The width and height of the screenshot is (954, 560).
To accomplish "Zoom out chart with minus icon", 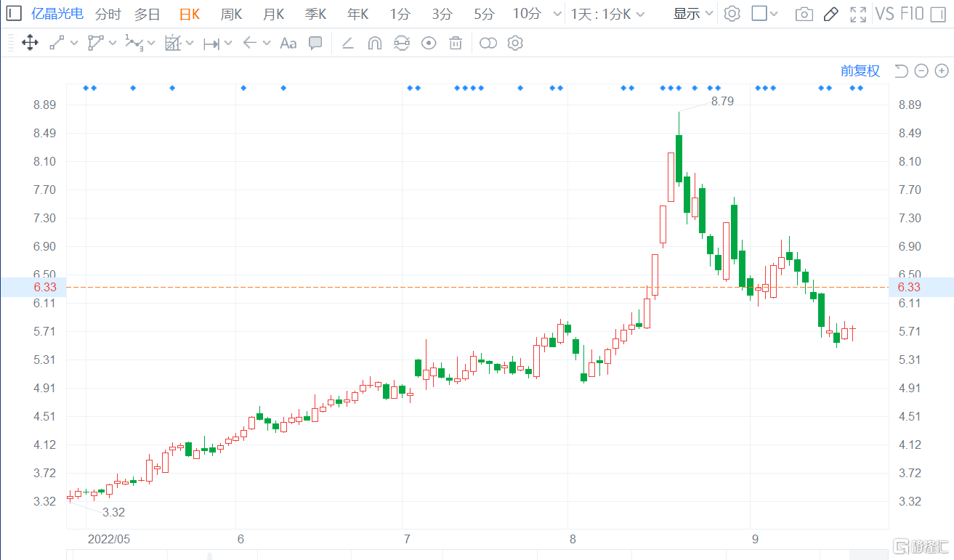I will coord(921,70).
